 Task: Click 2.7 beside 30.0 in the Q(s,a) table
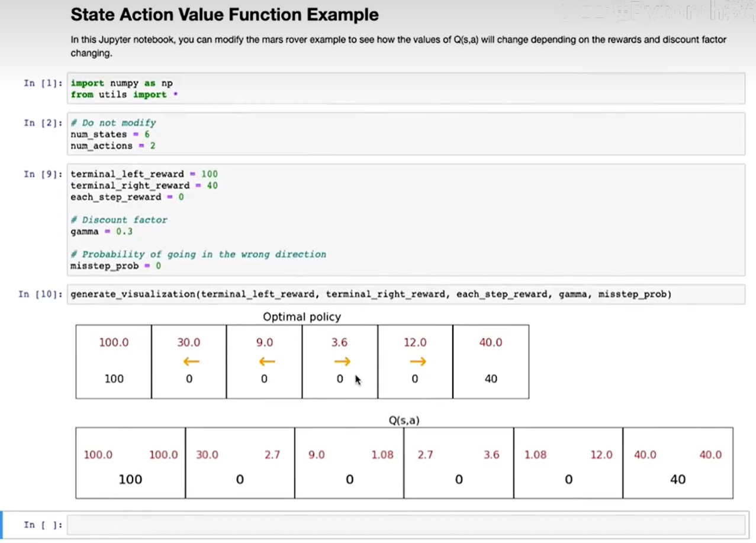click(x=272, y=455)
